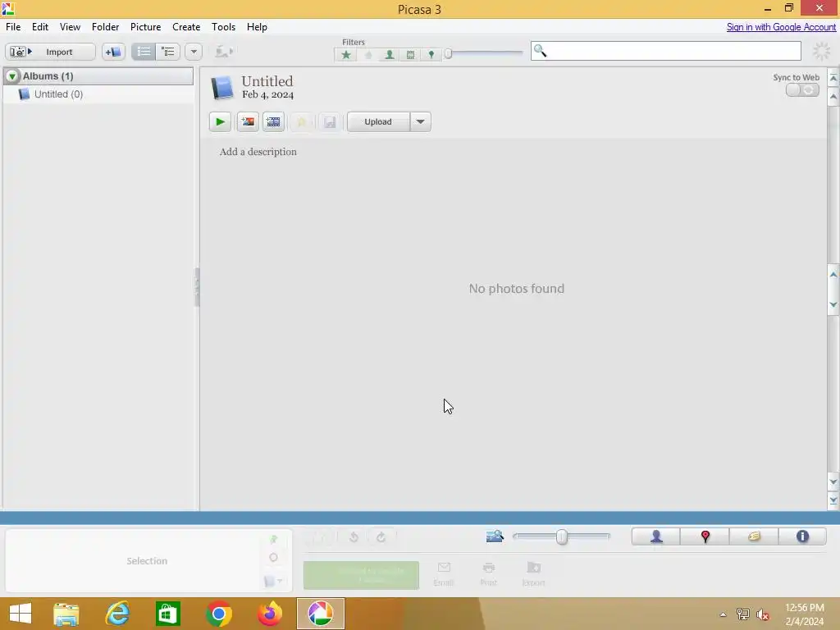Image resolution: width=840 pixels, height=630 pixels.
Task: Click the Email button
Action: click(x=444, y=574)
